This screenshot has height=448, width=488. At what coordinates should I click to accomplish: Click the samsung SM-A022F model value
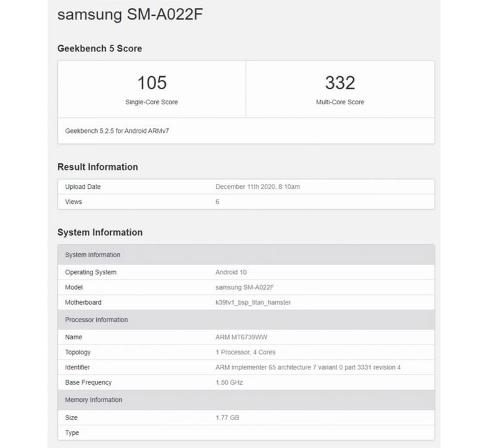[245, 287]
